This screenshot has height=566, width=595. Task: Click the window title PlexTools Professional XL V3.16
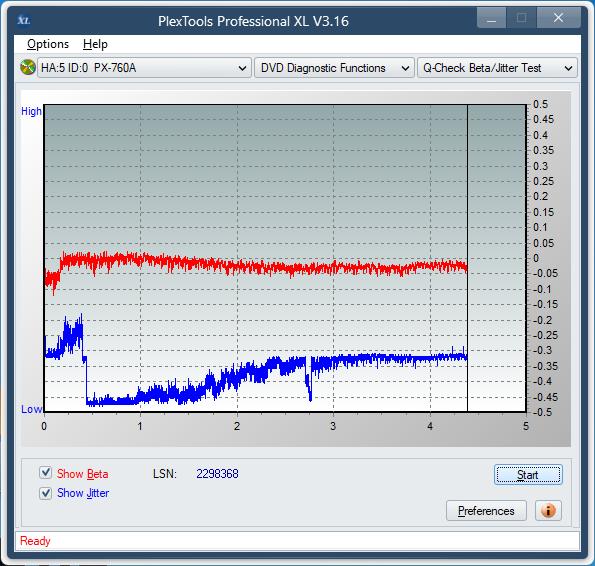(253, 21)
